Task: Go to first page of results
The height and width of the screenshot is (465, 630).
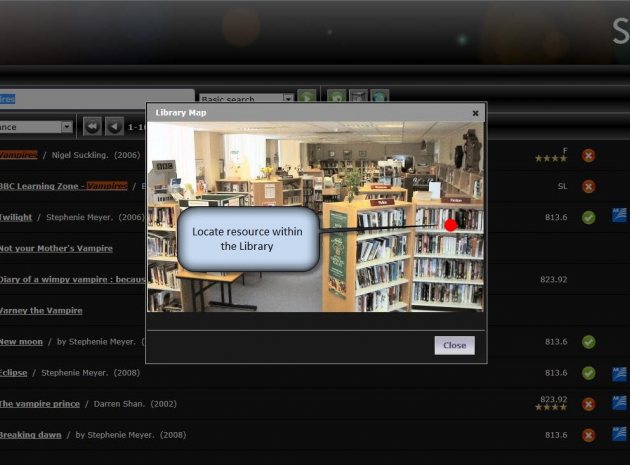Action: [92, 127]
